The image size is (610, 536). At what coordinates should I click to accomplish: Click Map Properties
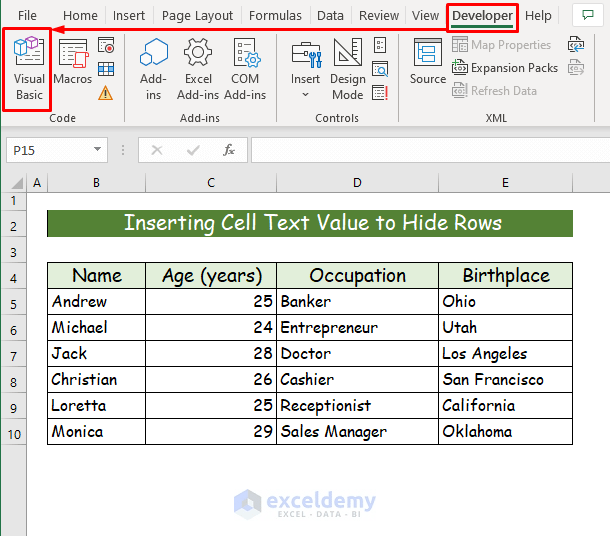click(501, 45)
